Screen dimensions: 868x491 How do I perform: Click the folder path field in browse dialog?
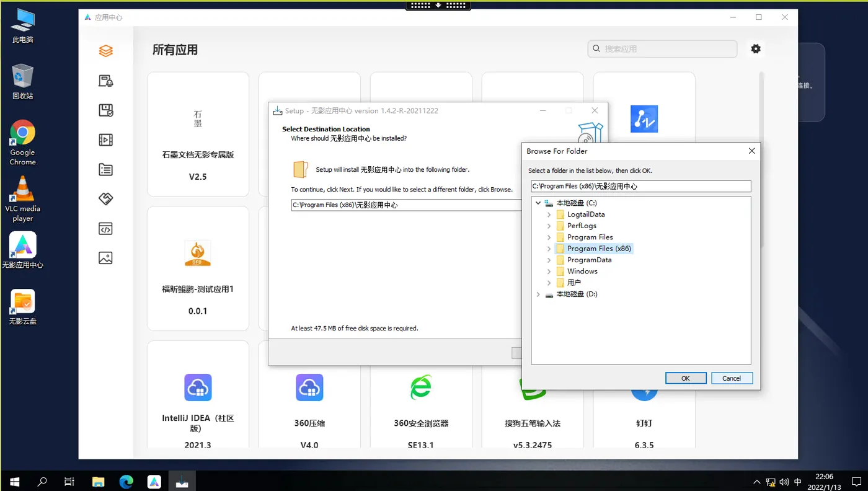point(641,186)
